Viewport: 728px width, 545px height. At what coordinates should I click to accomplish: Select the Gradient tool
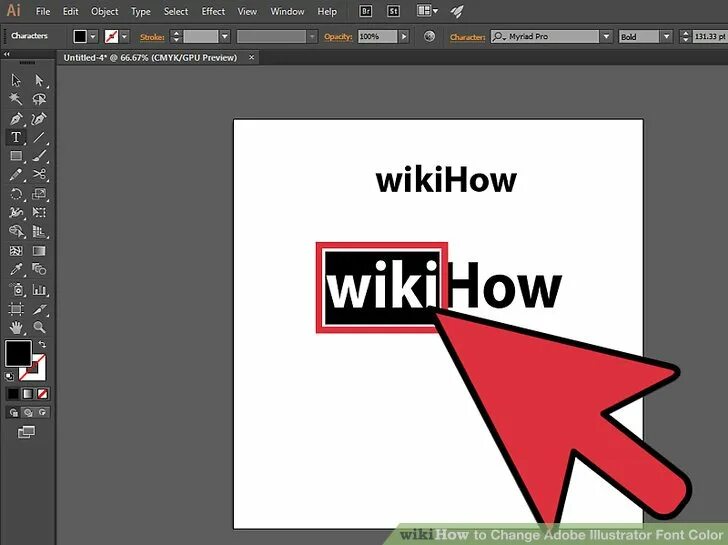(39, 251)
